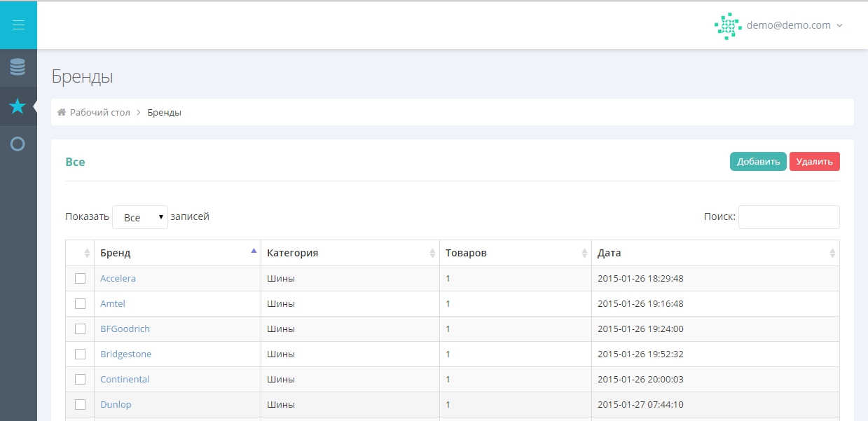Image resolution: width=868 pixels, height=421 pixels.
Task: Tick the checkbox for Bridgestone
Action: tap(80, 354)
